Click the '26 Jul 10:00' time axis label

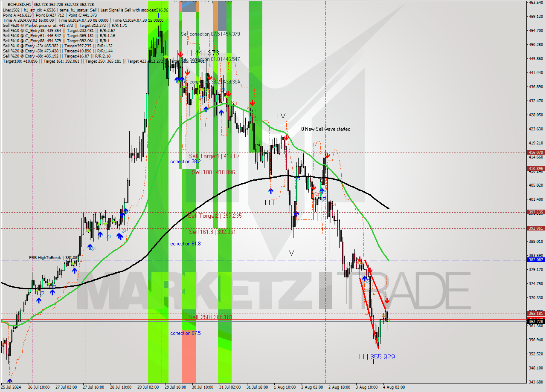38,387
